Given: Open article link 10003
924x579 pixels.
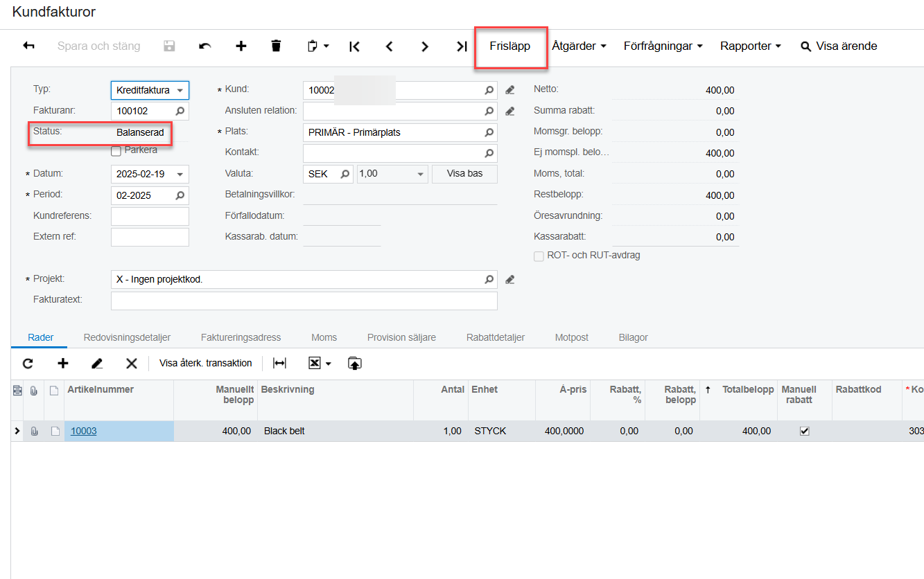Looking at the screenshot, I should [84, 431].
